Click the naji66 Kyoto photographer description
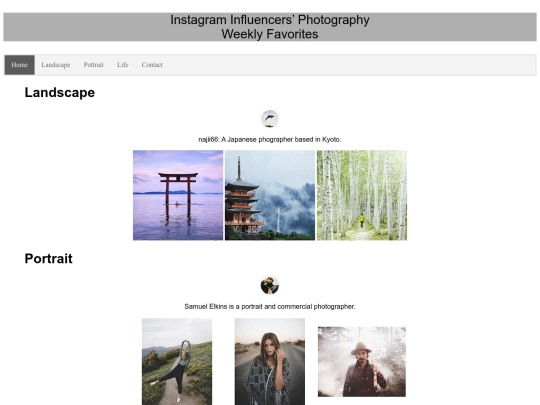Image resolution: width=540 pixels, height=405 pixels. coord(270,139)
